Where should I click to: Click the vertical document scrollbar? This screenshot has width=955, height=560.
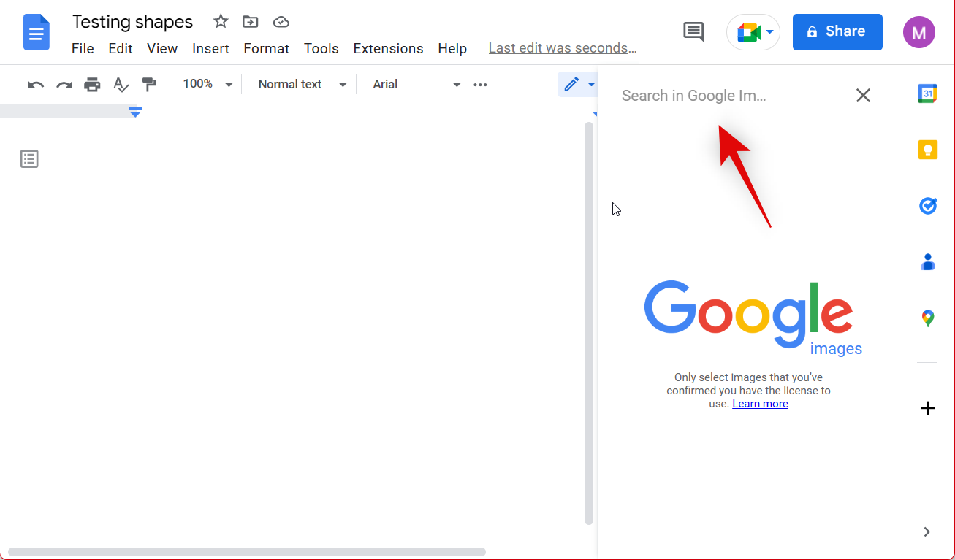click(589, 323)
